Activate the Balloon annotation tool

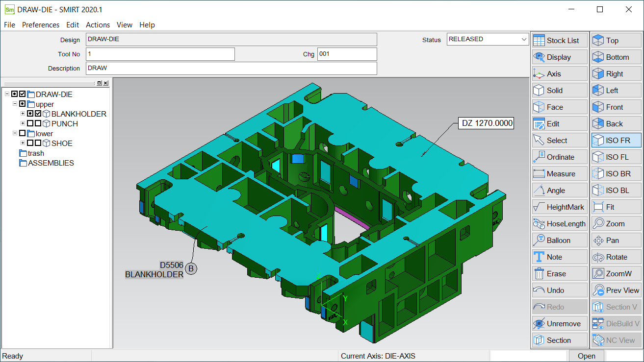[559, 241]
